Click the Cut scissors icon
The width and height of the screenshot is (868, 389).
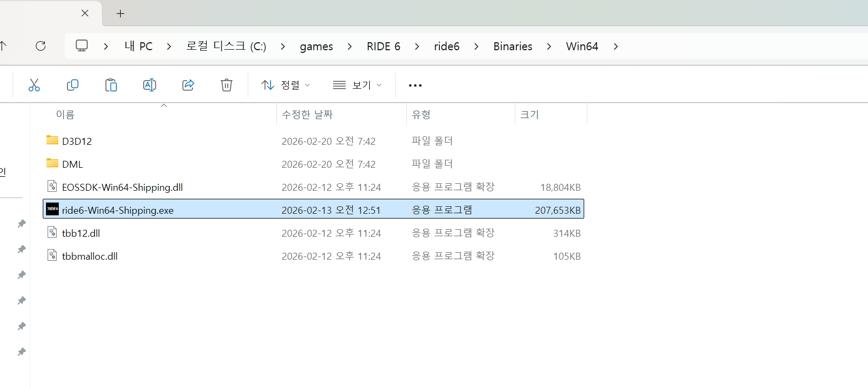click(34, 85)
